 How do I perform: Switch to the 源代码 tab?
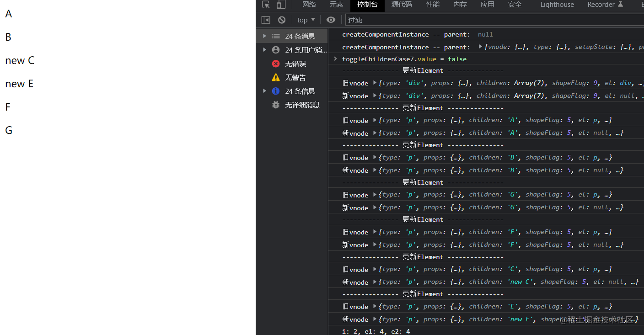(x=402, y=5)
